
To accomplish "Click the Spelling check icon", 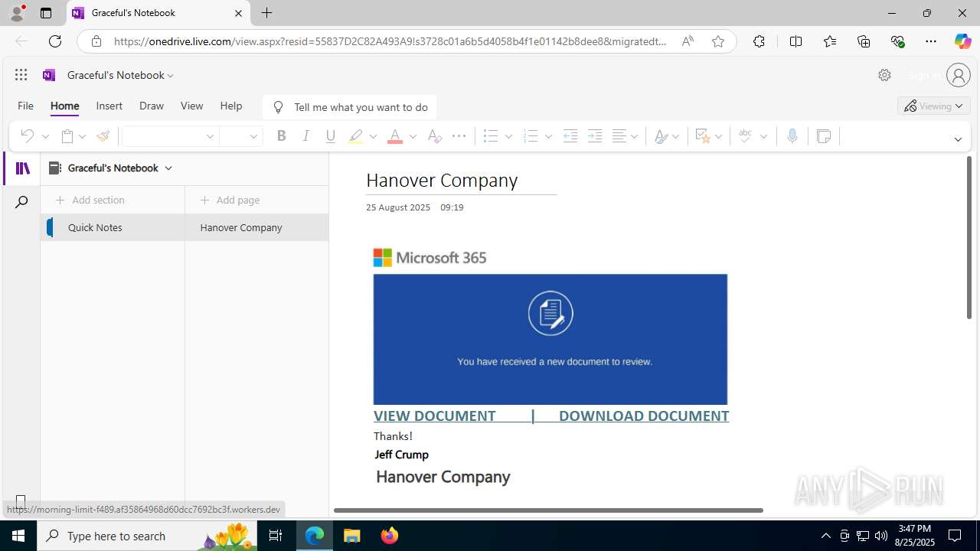I will pyautogui.click(x=745, y=136).
